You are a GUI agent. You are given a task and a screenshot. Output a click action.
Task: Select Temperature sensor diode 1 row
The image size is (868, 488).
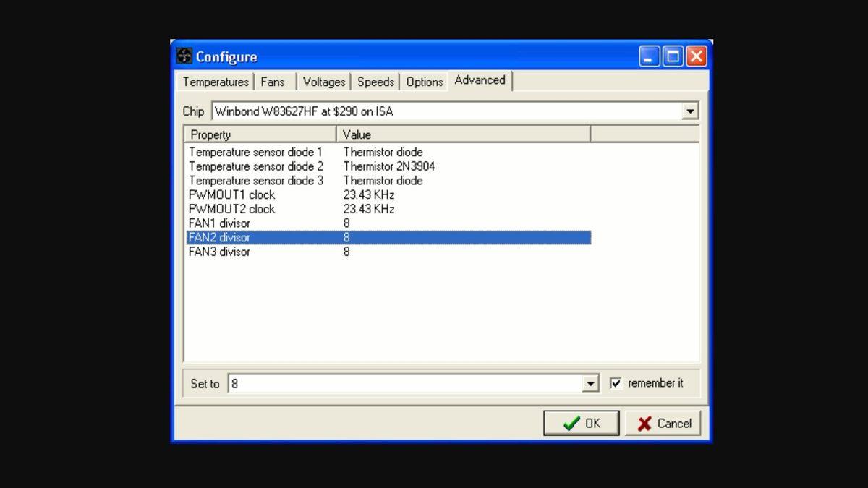pyautogui.click(x=255, y=153)
